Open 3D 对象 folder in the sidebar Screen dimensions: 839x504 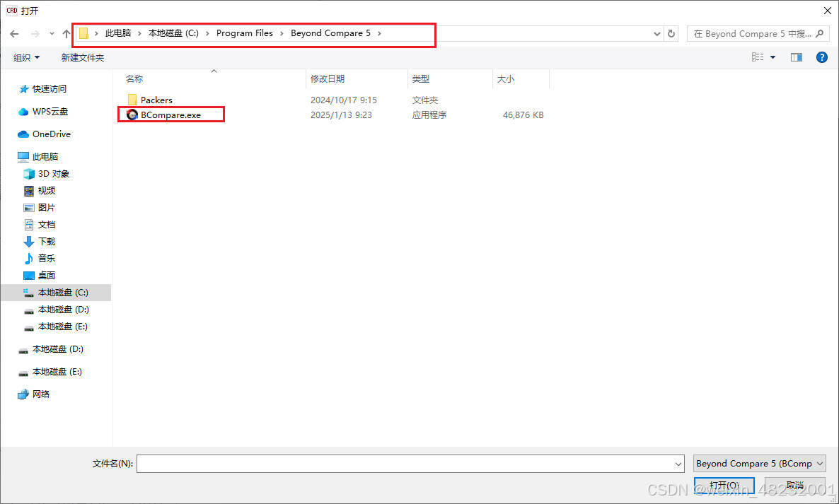point(54,174)
